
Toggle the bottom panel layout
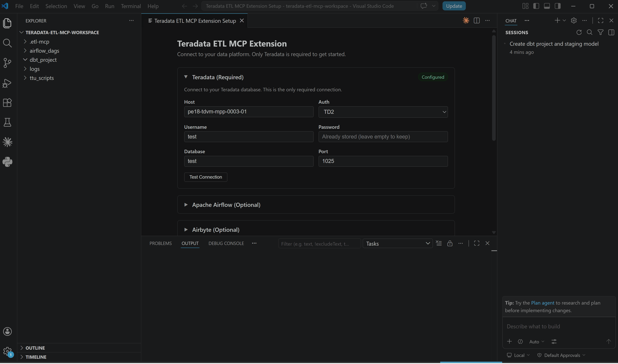547,6
